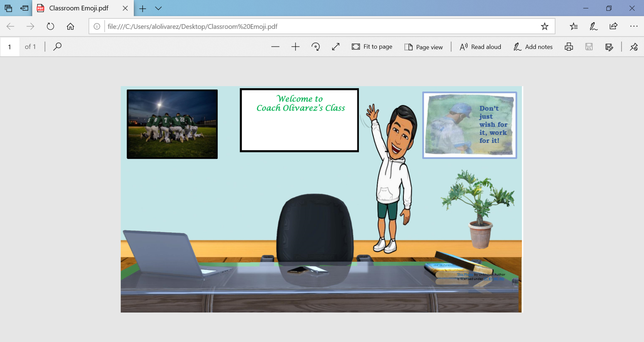
Task: Enter full screen PDF view
Action: (x=336, y=47)
